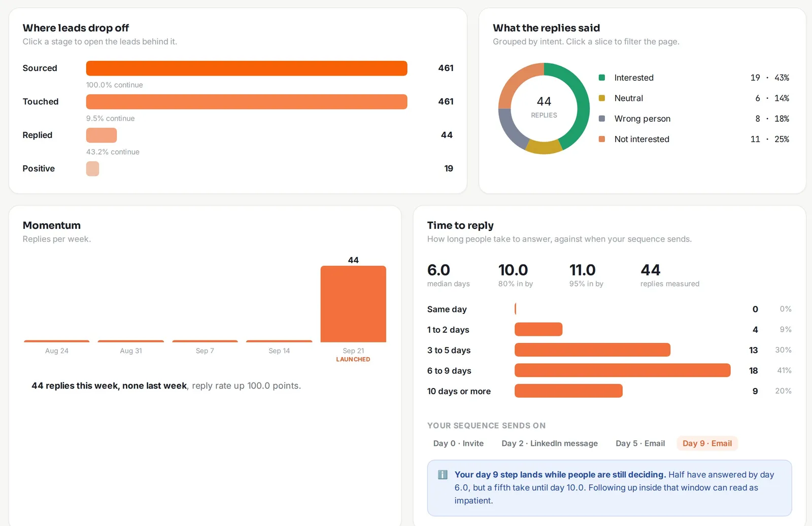
Task: Click the Not interested orange legend swatch
Action: tap(602, 139)
